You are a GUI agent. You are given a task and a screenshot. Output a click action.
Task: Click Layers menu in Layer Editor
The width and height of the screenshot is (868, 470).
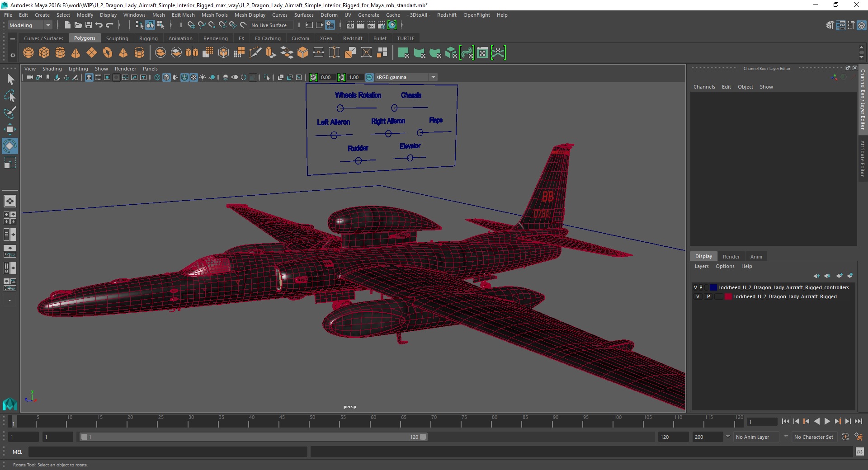[x=702, y=266]
